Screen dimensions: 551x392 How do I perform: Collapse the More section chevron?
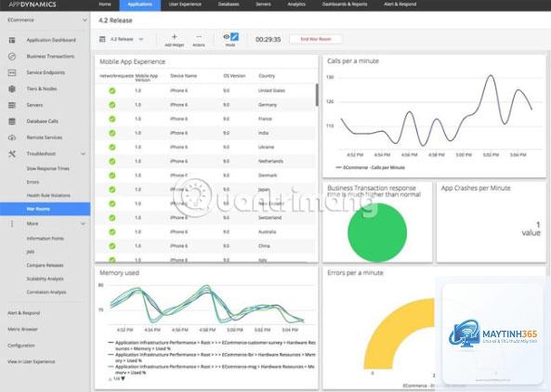pyautogui.click(x=84, y=224)
